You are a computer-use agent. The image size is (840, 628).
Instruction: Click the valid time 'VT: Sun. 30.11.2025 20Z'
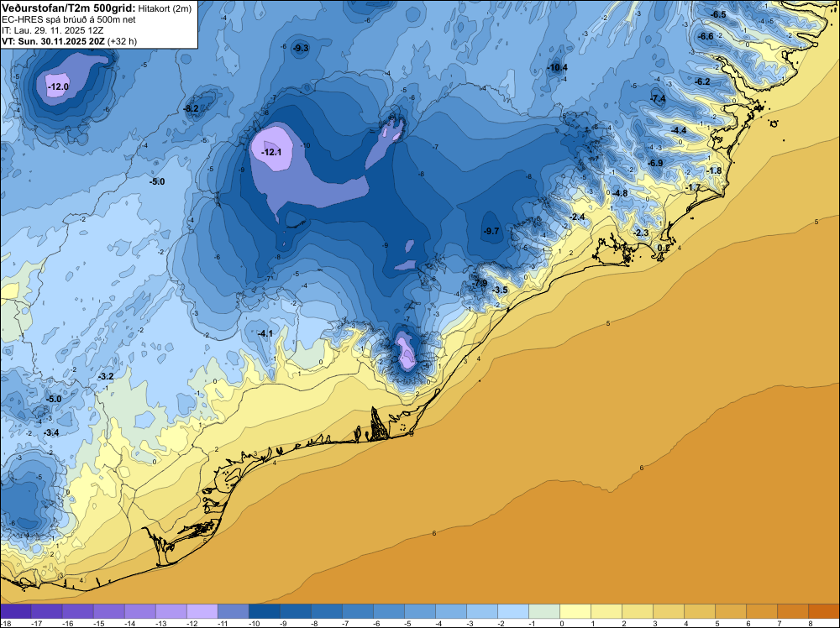pos(54,41)
